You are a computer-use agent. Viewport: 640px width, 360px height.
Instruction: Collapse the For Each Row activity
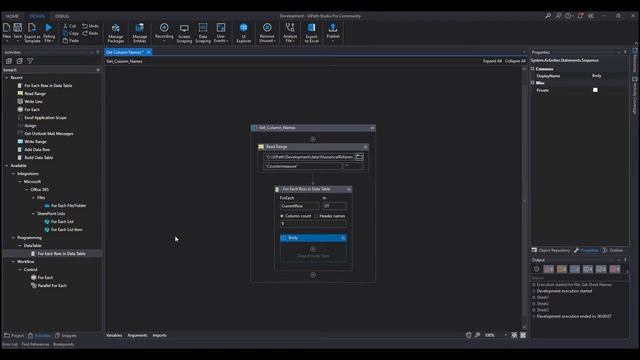(349, 189)
